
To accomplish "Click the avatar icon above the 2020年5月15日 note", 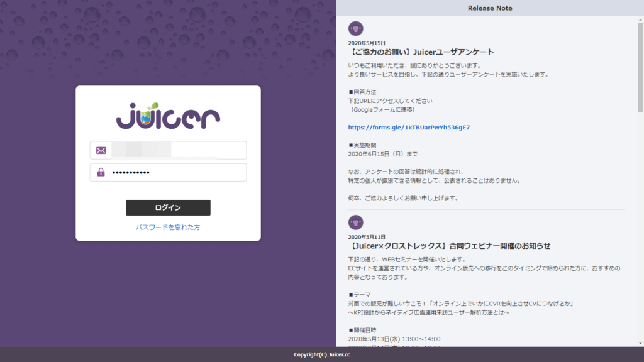I will pyautogui.click(x=356, y=29).
